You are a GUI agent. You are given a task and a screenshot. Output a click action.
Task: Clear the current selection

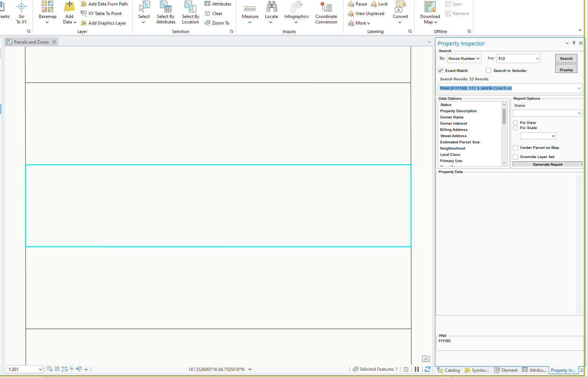click(x=217, y=13)
